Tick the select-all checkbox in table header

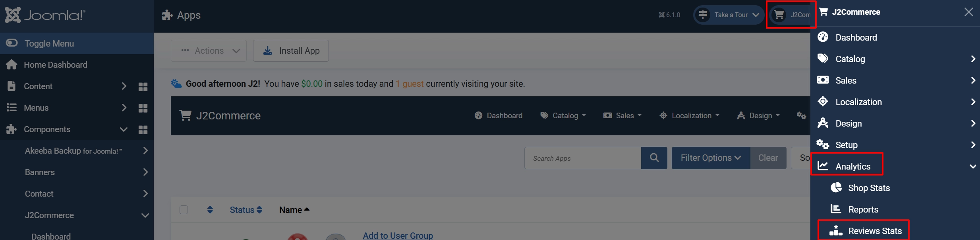184,210
